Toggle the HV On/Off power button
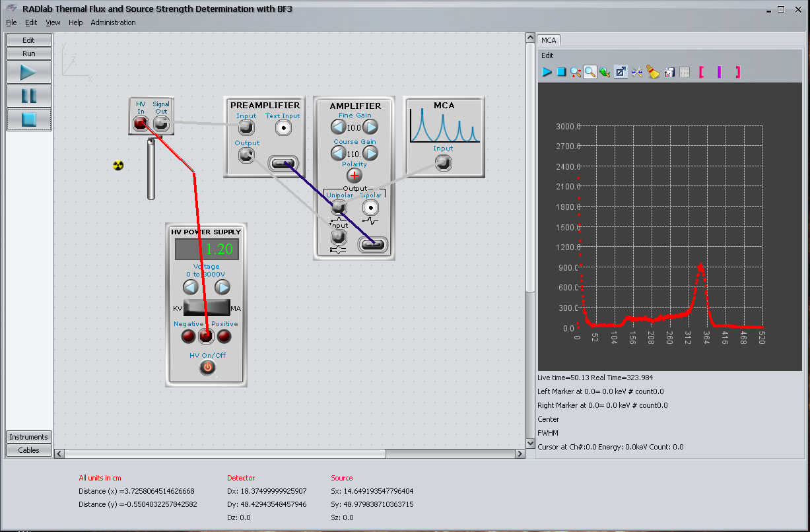The image size is (810, 532). coord(207,368)
